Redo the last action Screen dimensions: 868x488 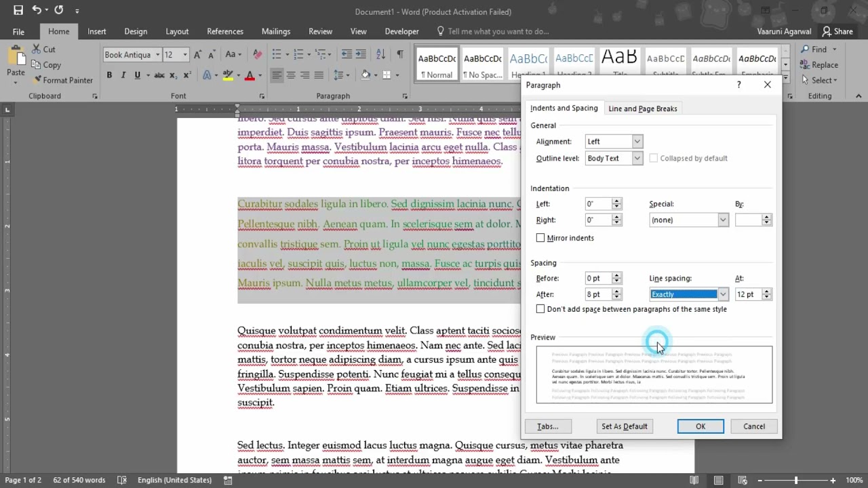[58, 10]
